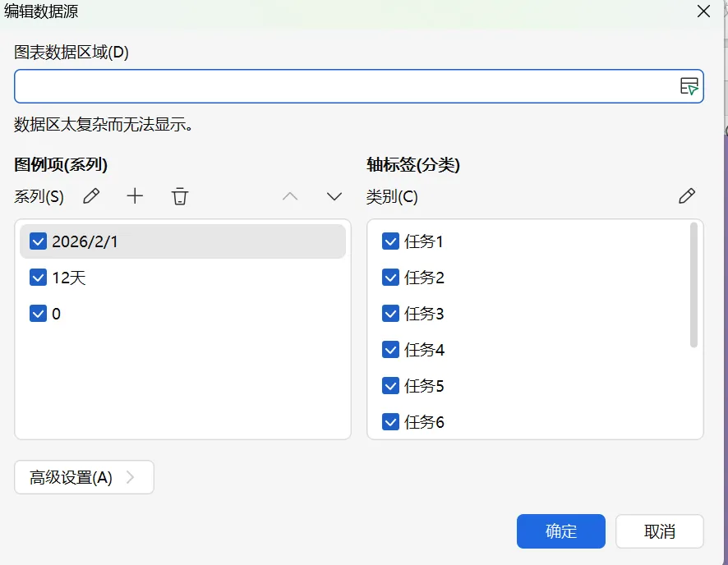This screenshot has width=728, height=565.
Task: Edit the selected series with pencil icon
Action: click(92, 196)
